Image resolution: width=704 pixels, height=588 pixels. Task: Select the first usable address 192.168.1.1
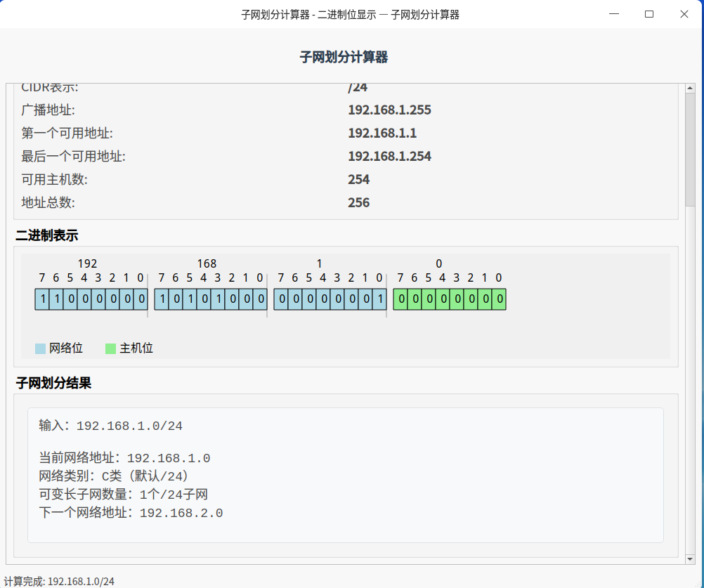(382, 133)
